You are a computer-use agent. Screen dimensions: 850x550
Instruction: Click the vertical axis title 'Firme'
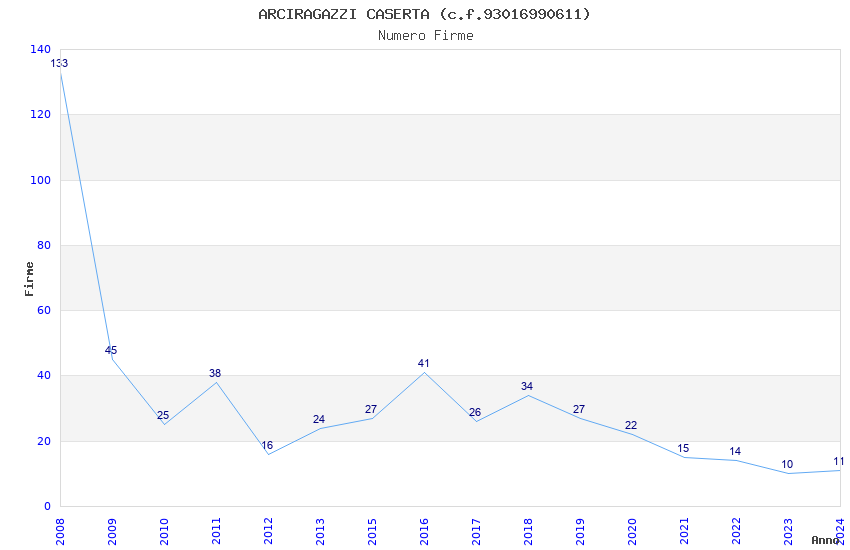[x=29, y=279]
